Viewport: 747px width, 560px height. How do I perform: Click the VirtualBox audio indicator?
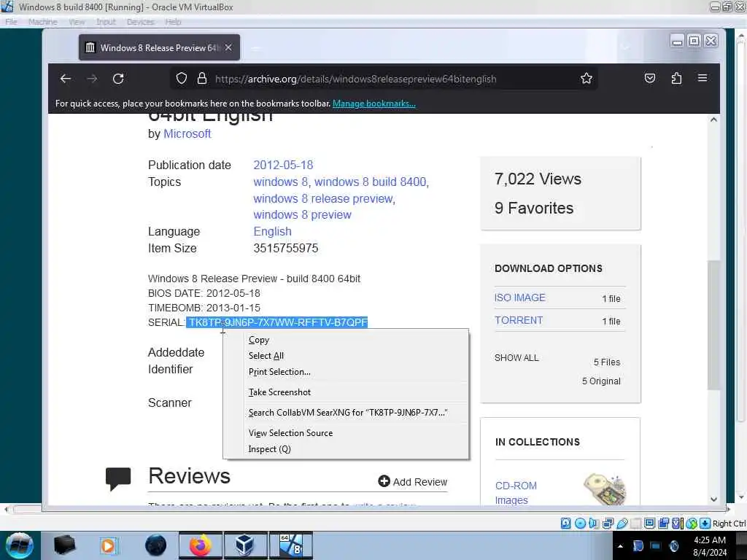pos(594,524)
